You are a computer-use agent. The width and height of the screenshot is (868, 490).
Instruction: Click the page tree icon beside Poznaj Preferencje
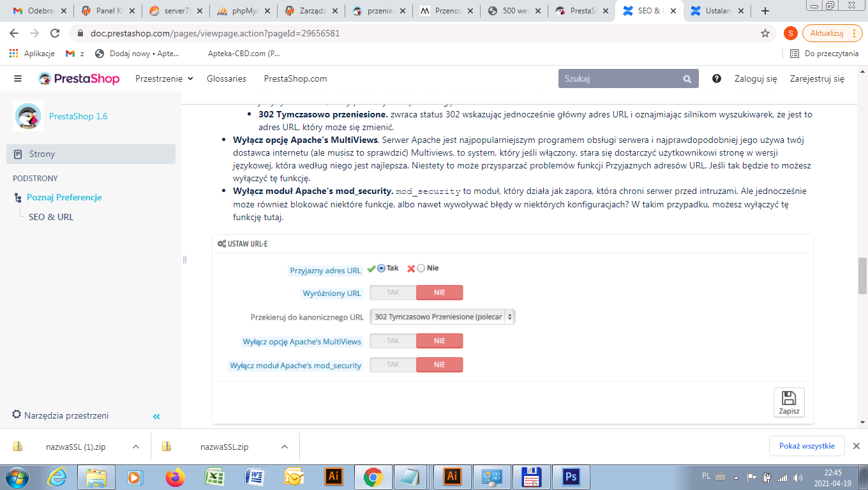coord(17,198)
